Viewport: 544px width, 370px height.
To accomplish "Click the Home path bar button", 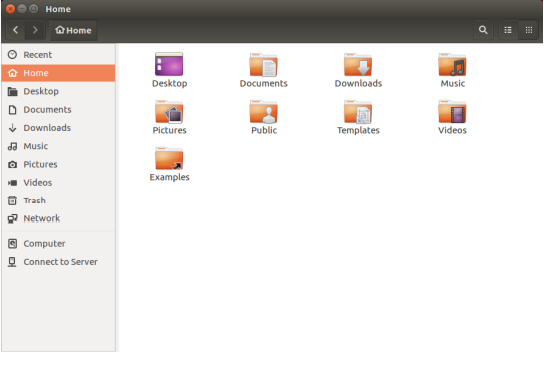I will 73,30.
